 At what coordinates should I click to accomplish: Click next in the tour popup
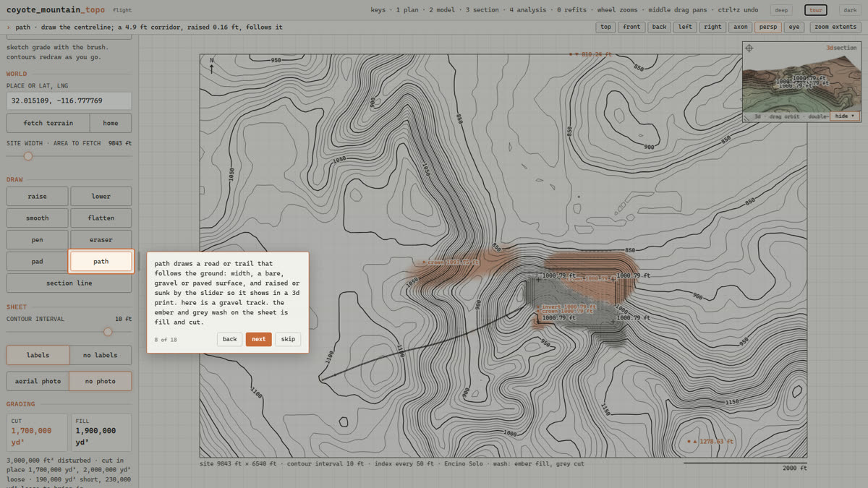(x=259, y=339)
